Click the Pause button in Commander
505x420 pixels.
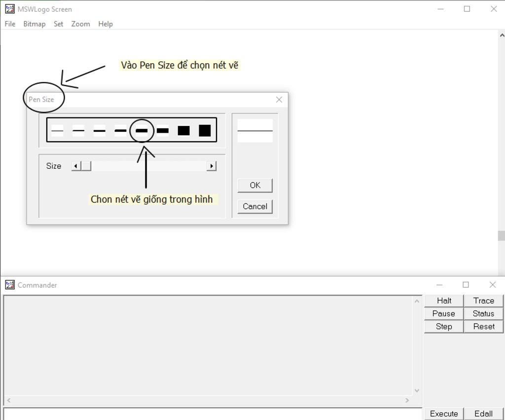point(444,313)
